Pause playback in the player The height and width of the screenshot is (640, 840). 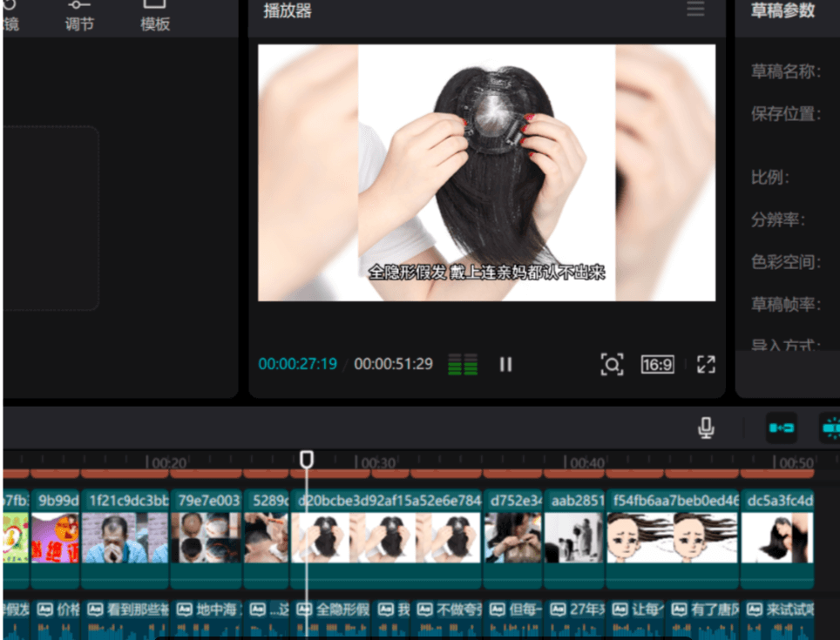505,364
